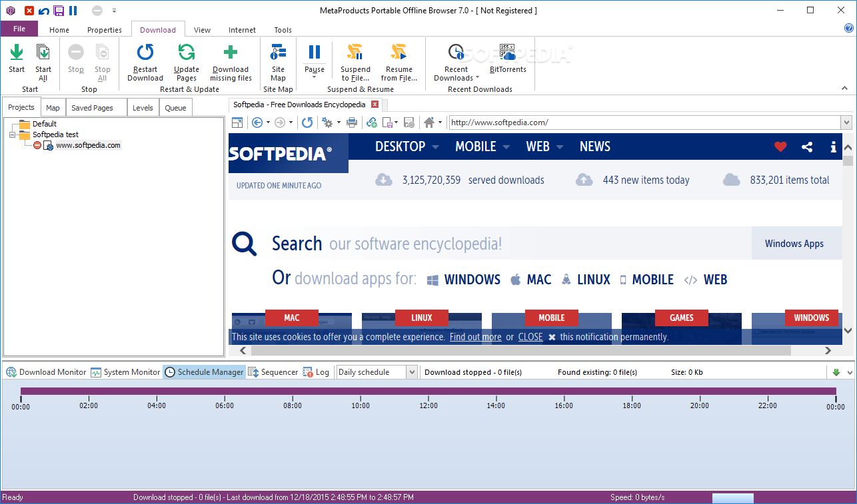Open the System Monitor tab

125,372
